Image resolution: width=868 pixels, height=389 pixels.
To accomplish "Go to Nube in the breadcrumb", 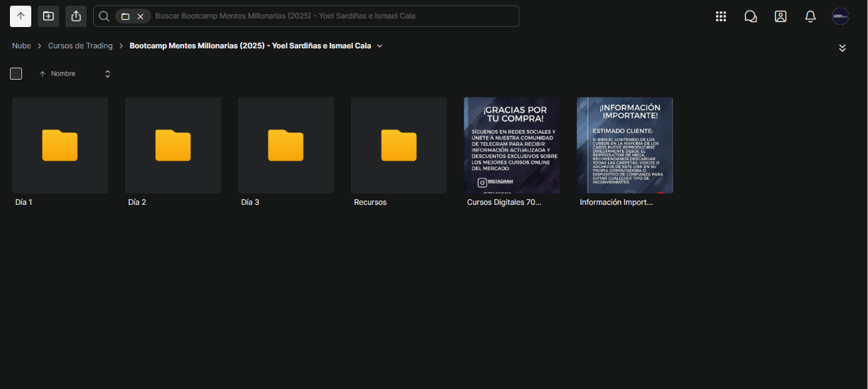I will (21, 46).
